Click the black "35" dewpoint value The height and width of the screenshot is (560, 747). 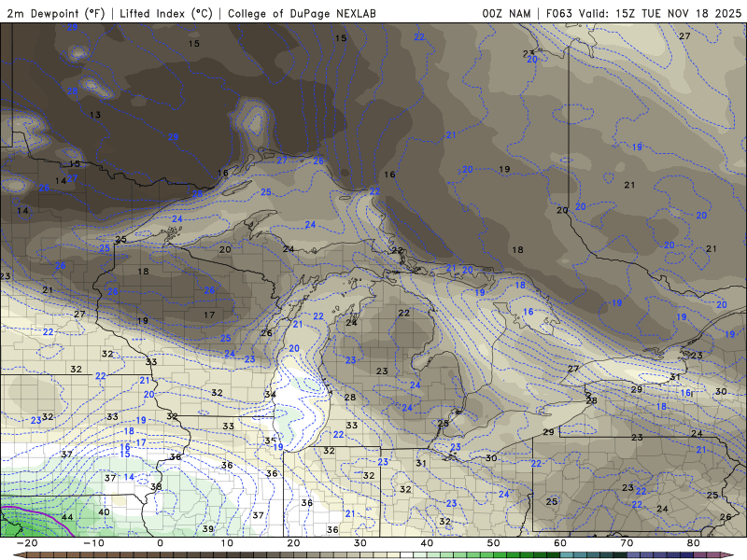point(270,441)
